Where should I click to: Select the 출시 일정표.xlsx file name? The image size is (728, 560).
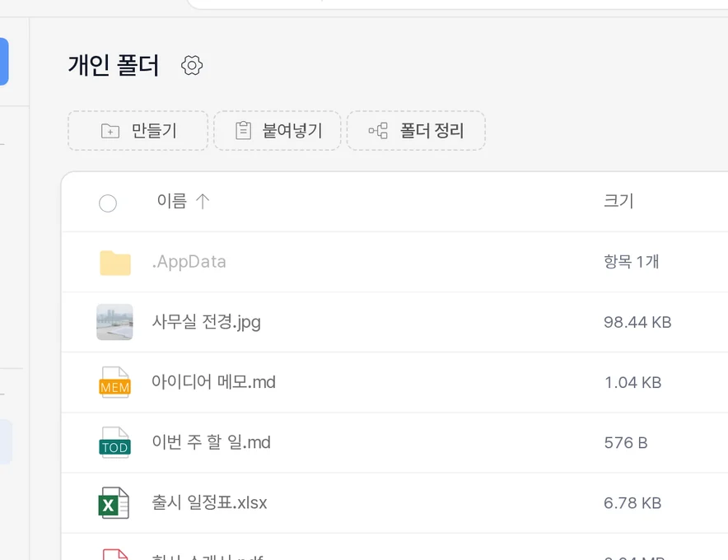pos(209,503)
